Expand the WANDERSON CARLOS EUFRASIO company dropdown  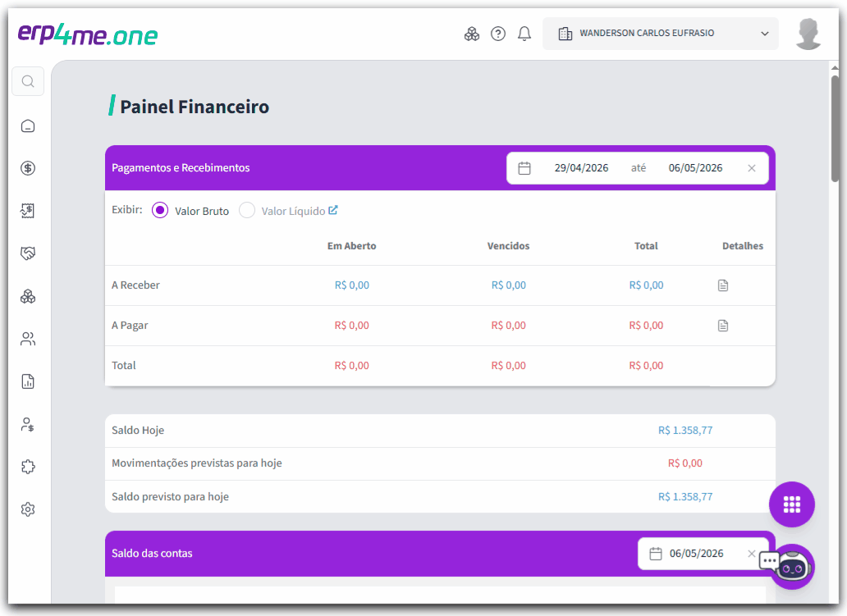tap(661, 34)
